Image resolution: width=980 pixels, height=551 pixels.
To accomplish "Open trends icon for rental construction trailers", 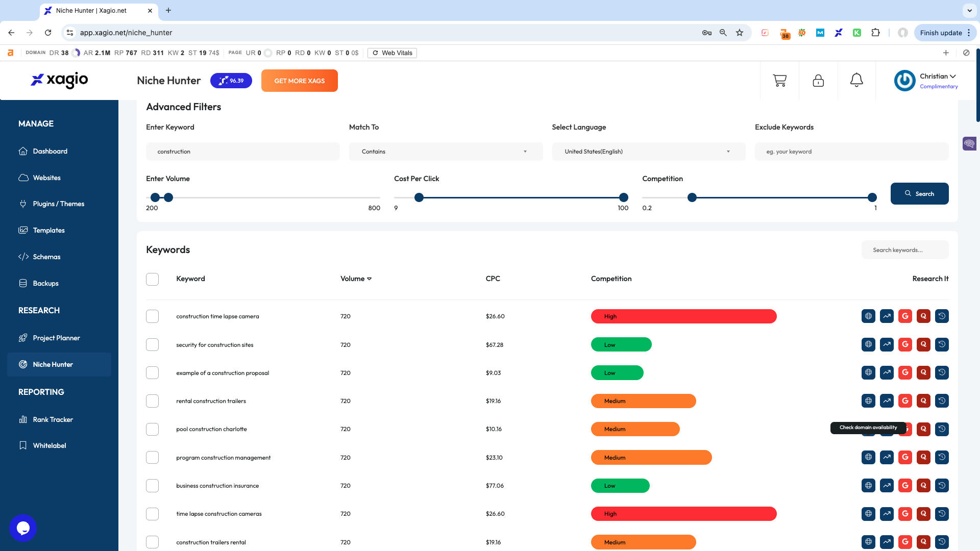I will point(887,400).
